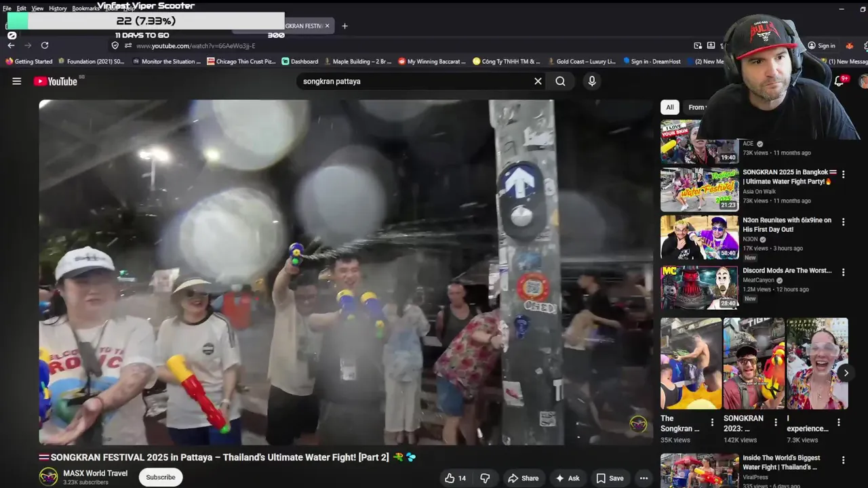Subscribe to MASX World Travel
The height and width of the screenshot is (488, 868).
coord(161,477)
